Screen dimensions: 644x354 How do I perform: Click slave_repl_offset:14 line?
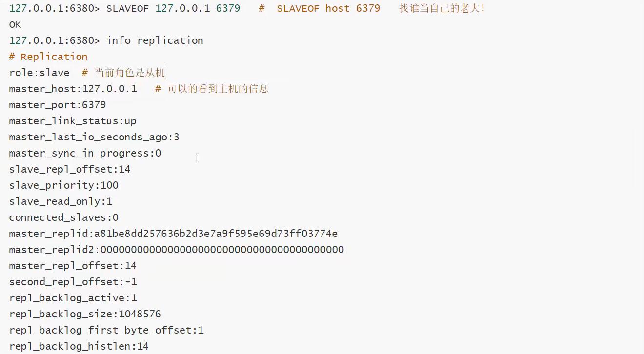(70, 169)
